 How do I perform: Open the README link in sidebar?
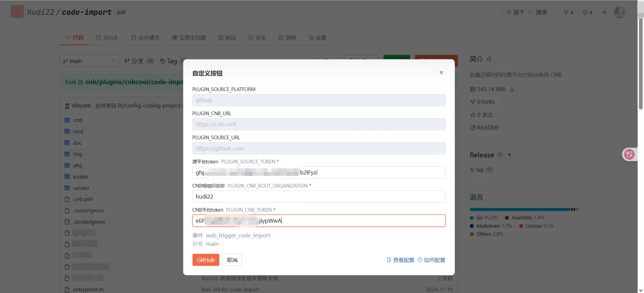pos(485,128)
